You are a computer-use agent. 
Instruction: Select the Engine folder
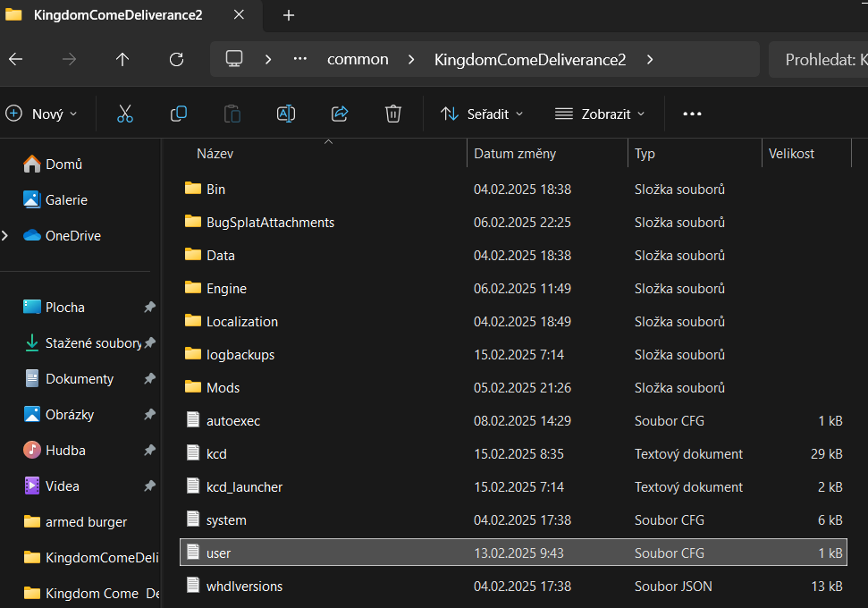pyautogui.click(x=513, y=289)
